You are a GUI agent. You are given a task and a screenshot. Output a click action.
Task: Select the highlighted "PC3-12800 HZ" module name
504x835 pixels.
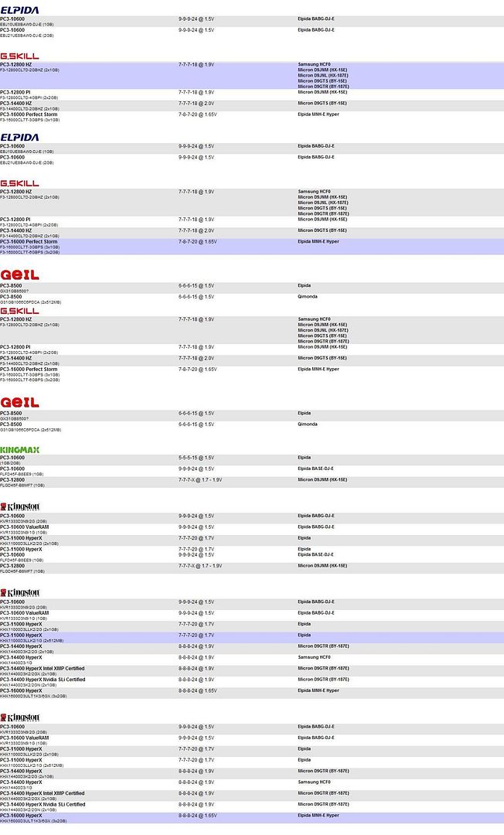coord(16,64)
